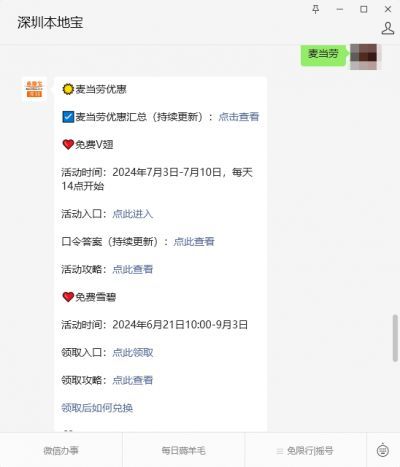Open 领取后如何兑换 link
400x467 pixels.
tap(97, 408)
